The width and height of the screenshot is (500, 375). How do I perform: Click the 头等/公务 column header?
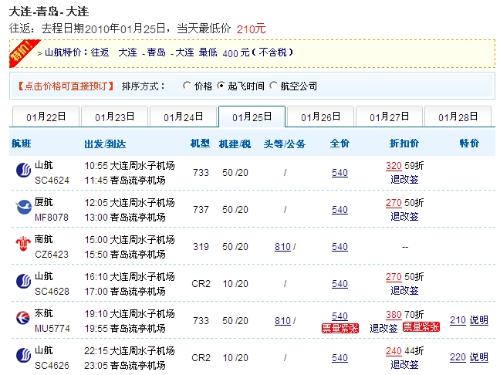(284, 144)
